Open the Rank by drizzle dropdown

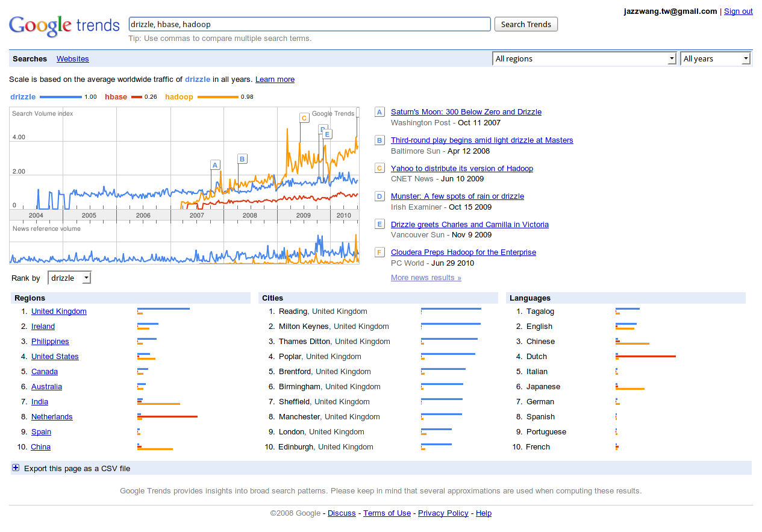pyautogui.click(x=69, y=278)
